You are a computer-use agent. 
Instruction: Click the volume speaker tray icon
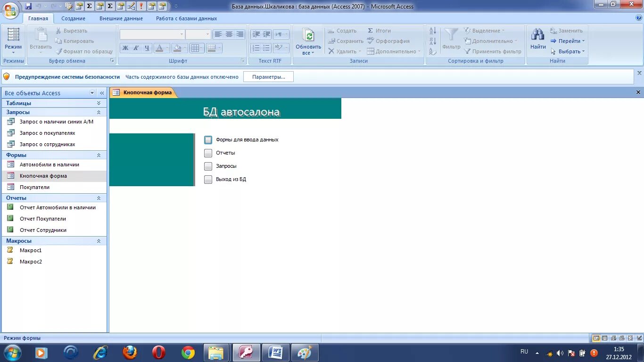click(560, 353)
